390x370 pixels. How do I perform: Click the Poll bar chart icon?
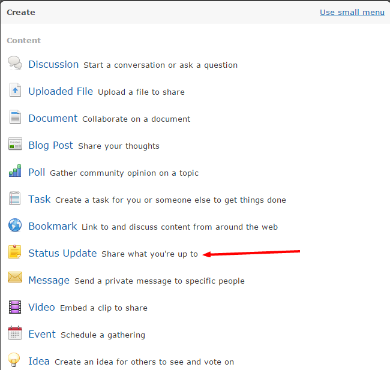[x=15, y=171]
